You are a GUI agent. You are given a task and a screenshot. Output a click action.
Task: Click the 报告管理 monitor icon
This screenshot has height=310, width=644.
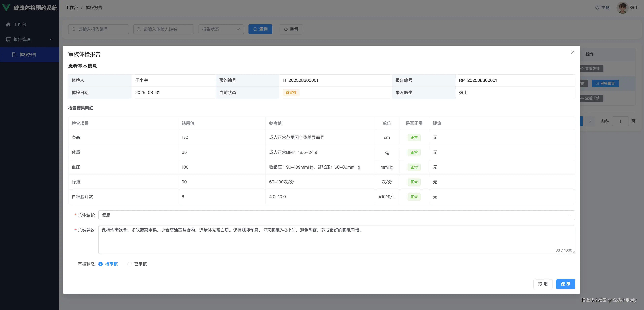(x=8, y=39)
